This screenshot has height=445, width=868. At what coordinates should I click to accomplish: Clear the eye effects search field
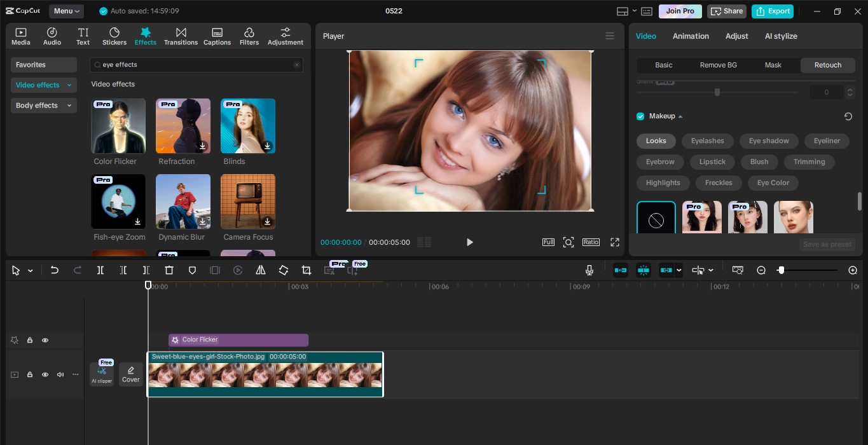pyautogui.click(x=296, y=64)
